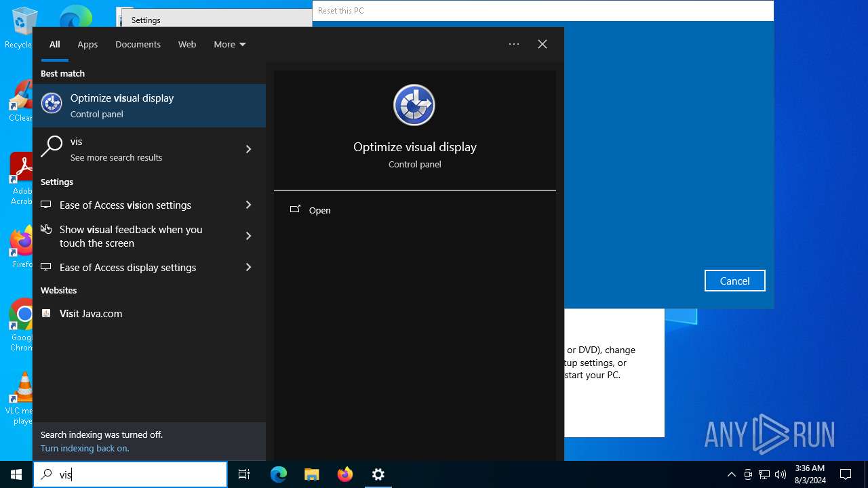Click Turn indexing back on link
The width and height of the screenshot is (868, 488).
point(85,448)
